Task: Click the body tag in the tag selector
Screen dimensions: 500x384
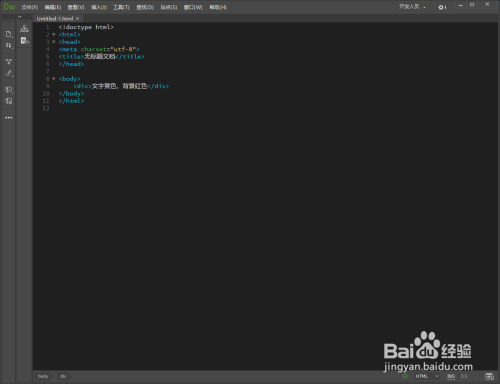Action: pos(43,376)
